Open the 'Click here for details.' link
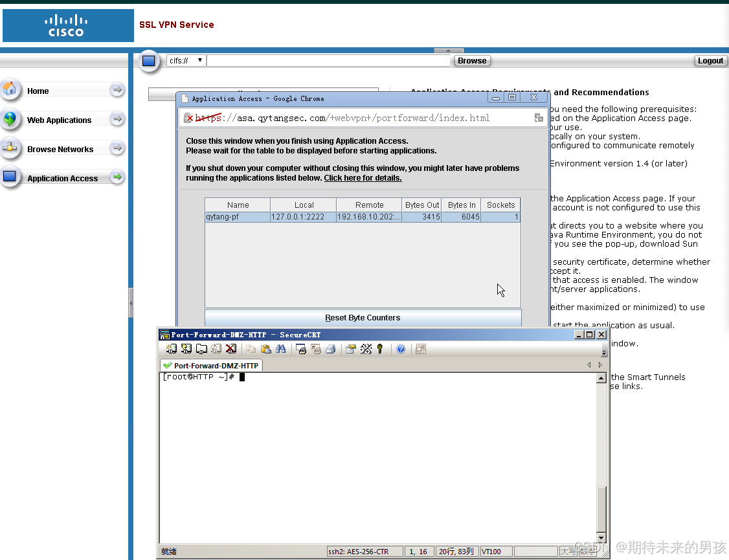Screen dimensions: 729x560 tap(363, 178)
